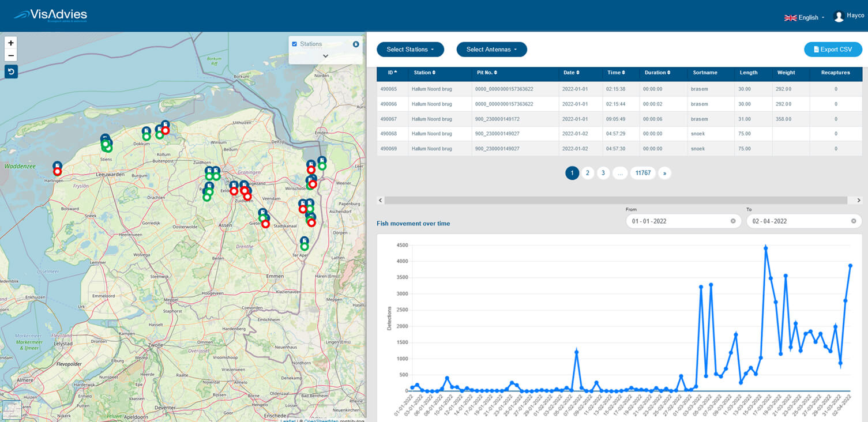The height and width of the screenshot is (422, 868).
Task: Zoom out on the map
Action: tap(11, 55)
